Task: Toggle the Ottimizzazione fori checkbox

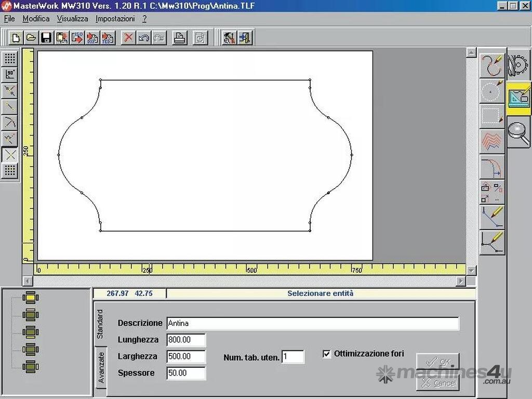Action: [327, 354]
